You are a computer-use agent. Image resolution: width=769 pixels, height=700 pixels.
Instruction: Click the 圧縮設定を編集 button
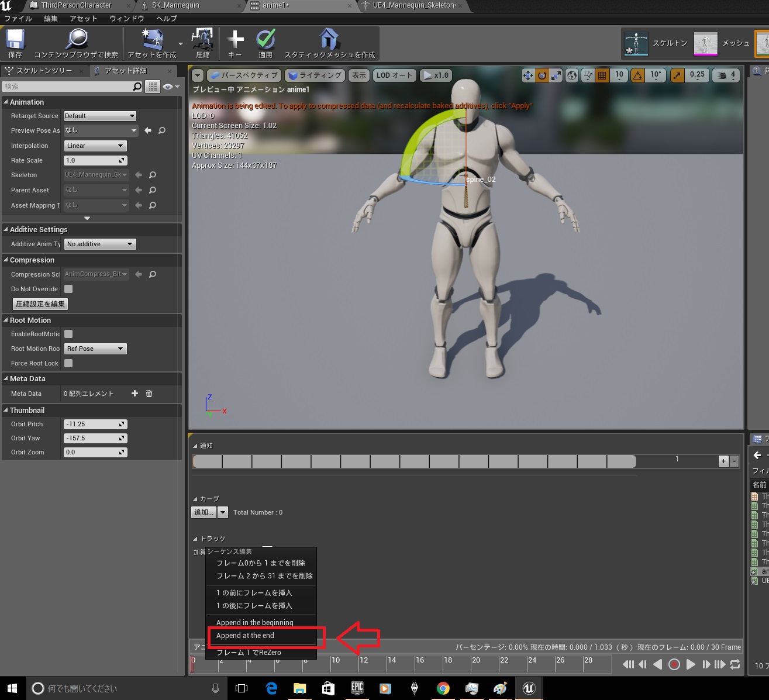(39, 304)
